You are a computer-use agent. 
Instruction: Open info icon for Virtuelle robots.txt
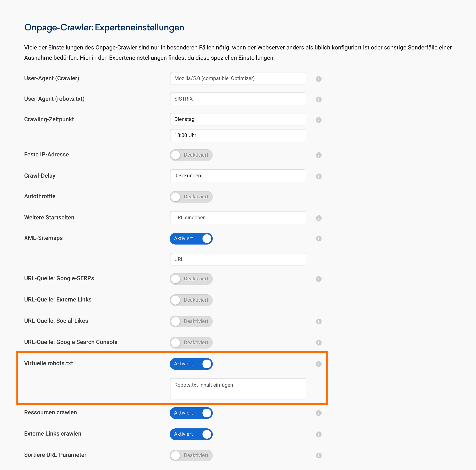point(319,364)
